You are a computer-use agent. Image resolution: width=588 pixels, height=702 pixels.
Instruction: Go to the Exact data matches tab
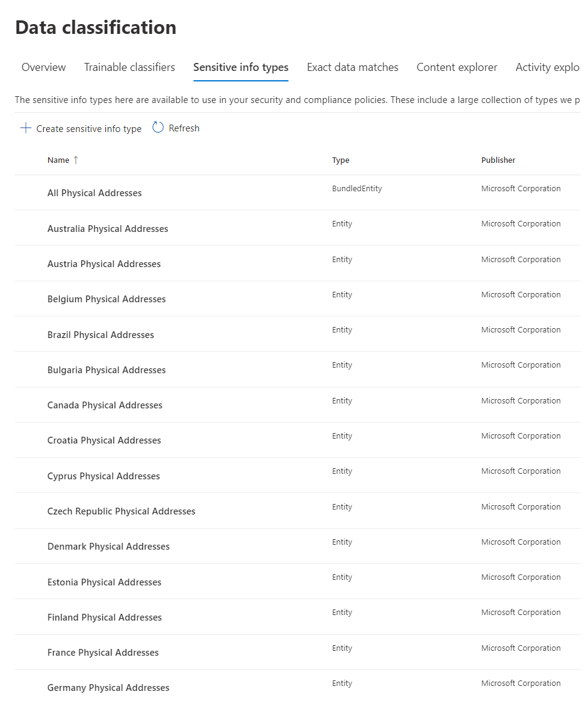coord(353,67)
